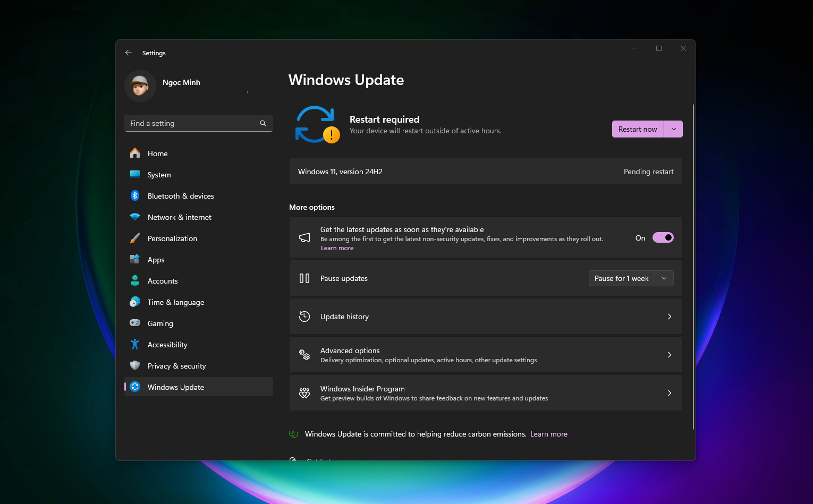Select the Time & language label
Image resolution: width=813 pixels, height=504 pixels.
176,302
